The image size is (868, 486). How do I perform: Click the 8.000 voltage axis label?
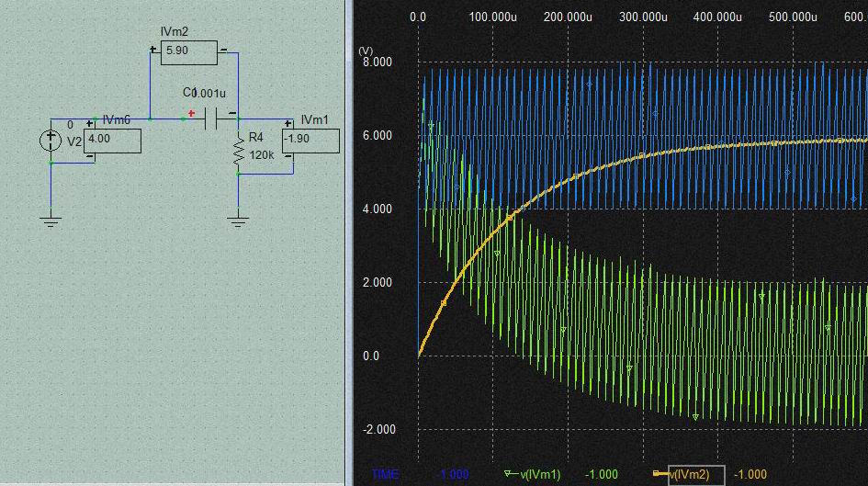(376, 62)
